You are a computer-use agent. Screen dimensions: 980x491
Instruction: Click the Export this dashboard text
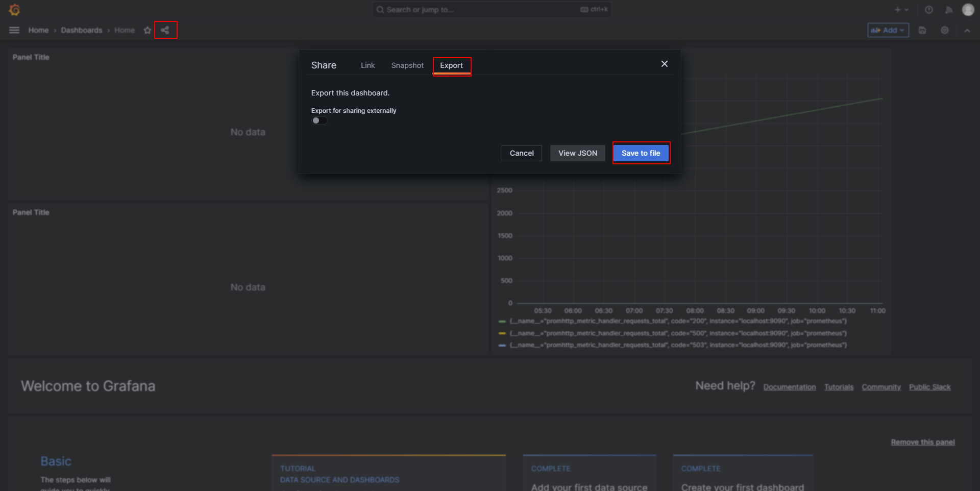click(x=350, y=93)
